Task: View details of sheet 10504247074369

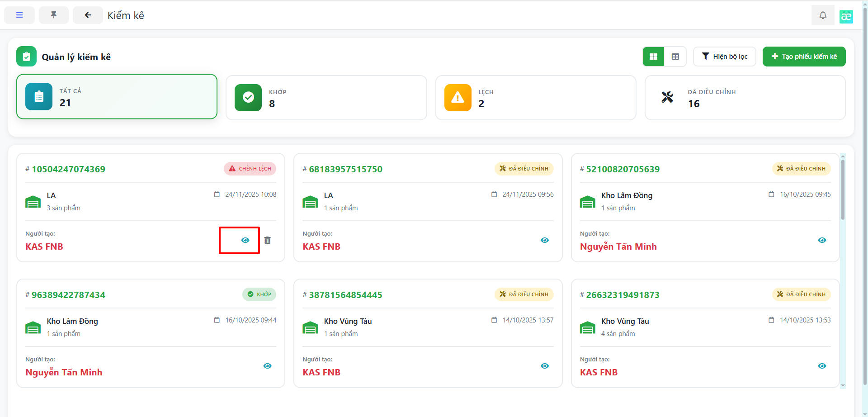Action: tap(245, 240)
